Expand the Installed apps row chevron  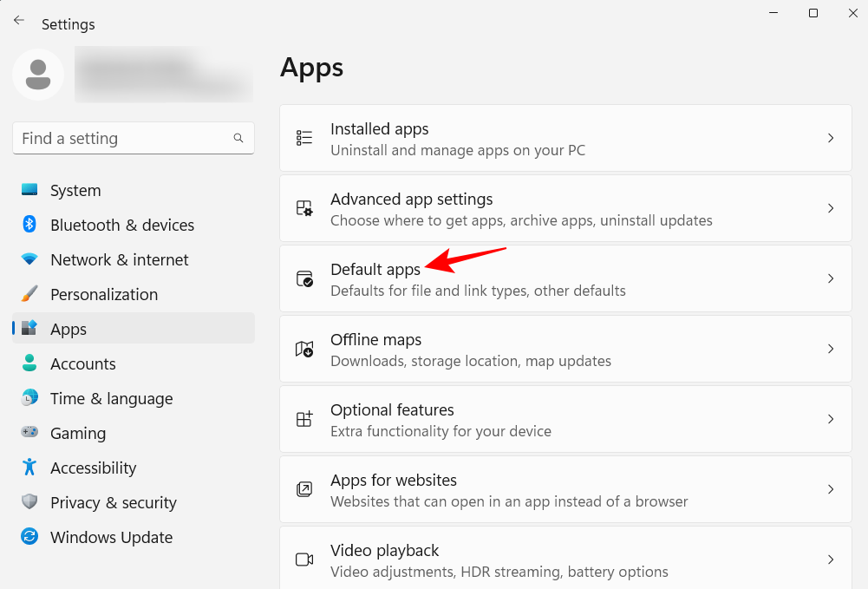[x=831, y=138]
